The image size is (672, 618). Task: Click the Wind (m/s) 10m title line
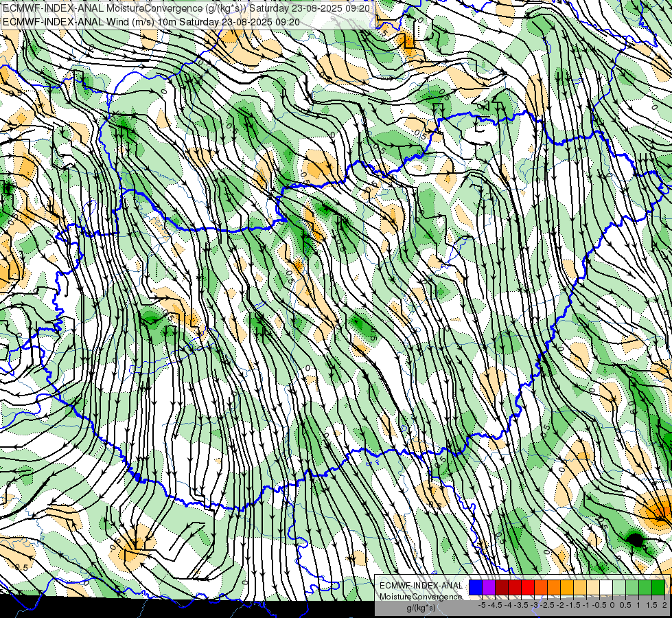tap(151, 22)
